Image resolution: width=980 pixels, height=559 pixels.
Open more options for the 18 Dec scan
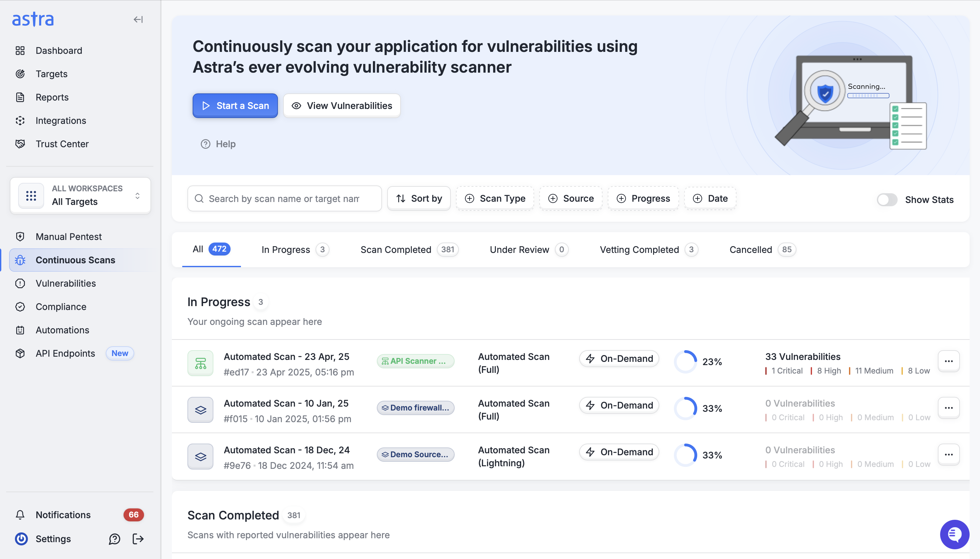pos(949,455)
